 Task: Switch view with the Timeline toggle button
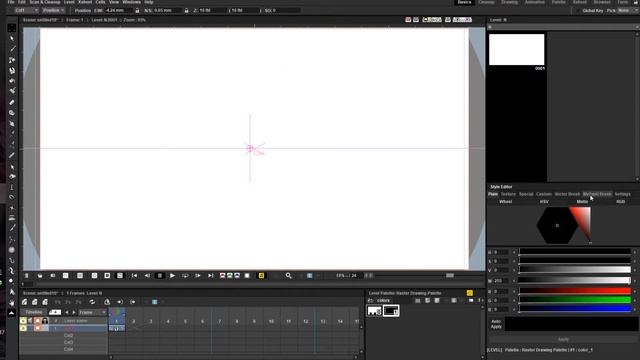[x=34, y=312]
